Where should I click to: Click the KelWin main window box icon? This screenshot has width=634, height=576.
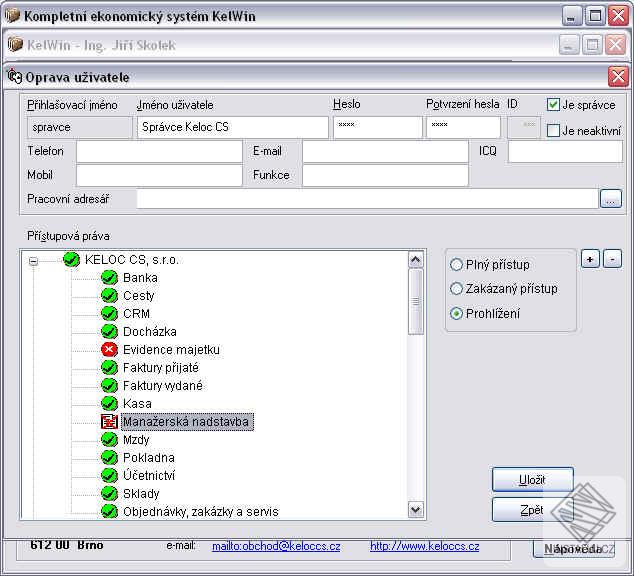13,16
